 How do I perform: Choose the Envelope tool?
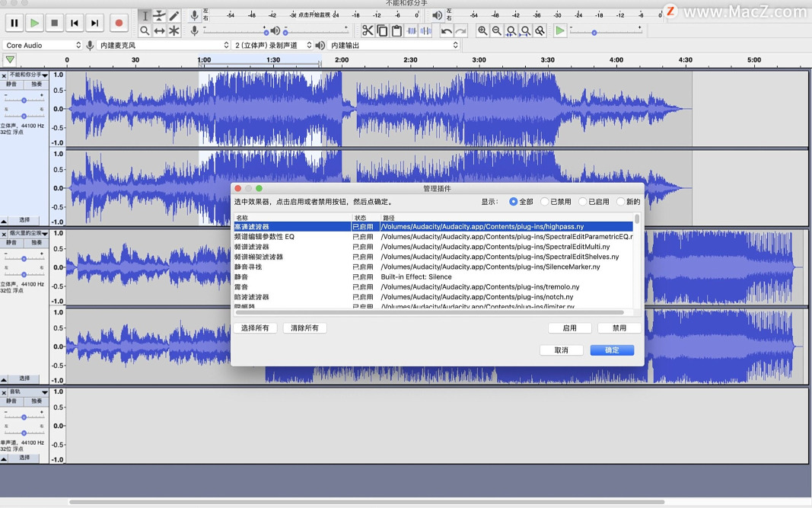coord(159,16)
